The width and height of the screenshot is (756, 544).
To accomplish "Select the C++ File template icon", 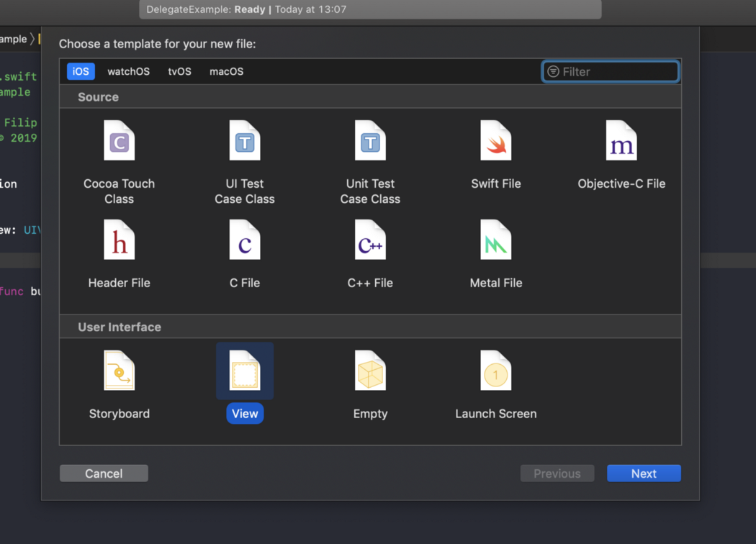I will click(x=370, y=240).
